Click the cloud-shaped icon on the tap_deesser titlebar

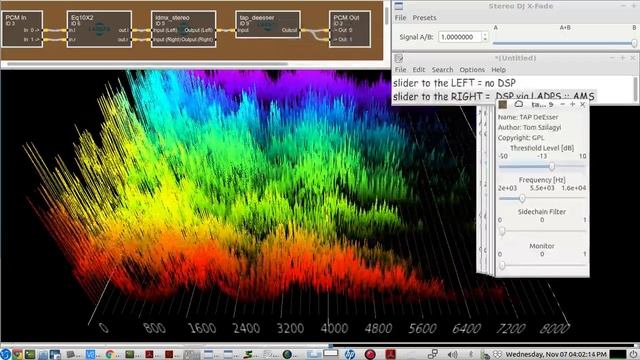[518, 104]
